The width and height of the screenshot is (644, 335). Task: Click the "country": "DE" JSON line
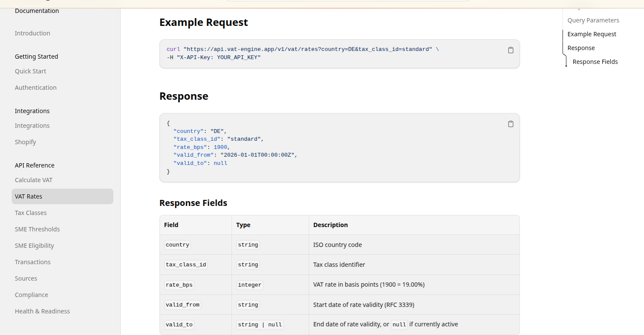point(200,131)
